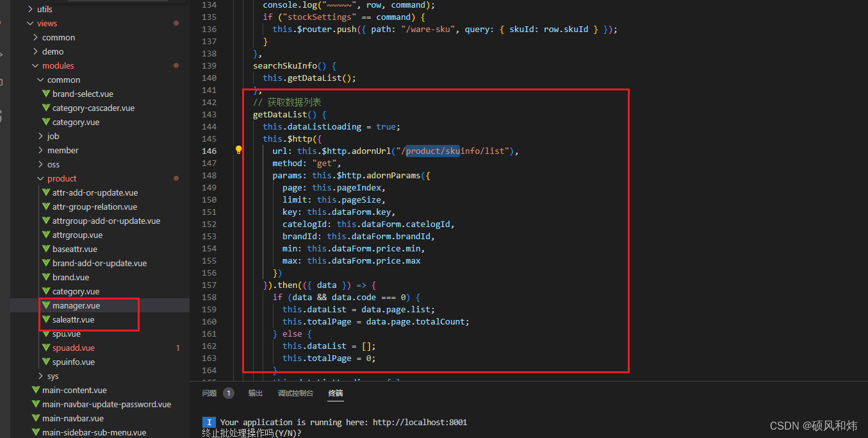Viewport: 868px width, 438px height.
Task: Collapse the common folder under modules
Action: [40, 80]
